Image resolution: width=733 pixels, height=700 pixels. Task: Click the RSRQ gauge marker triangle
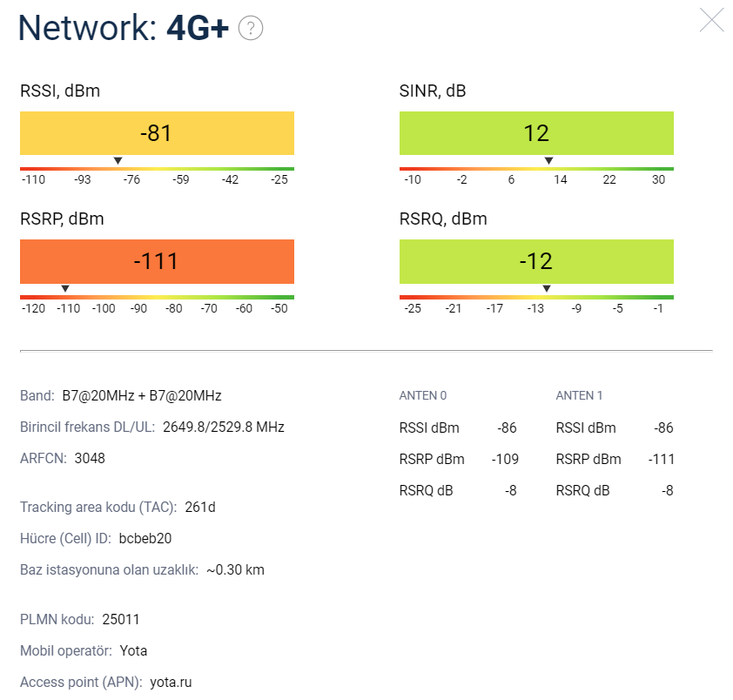tap(547, 288)
